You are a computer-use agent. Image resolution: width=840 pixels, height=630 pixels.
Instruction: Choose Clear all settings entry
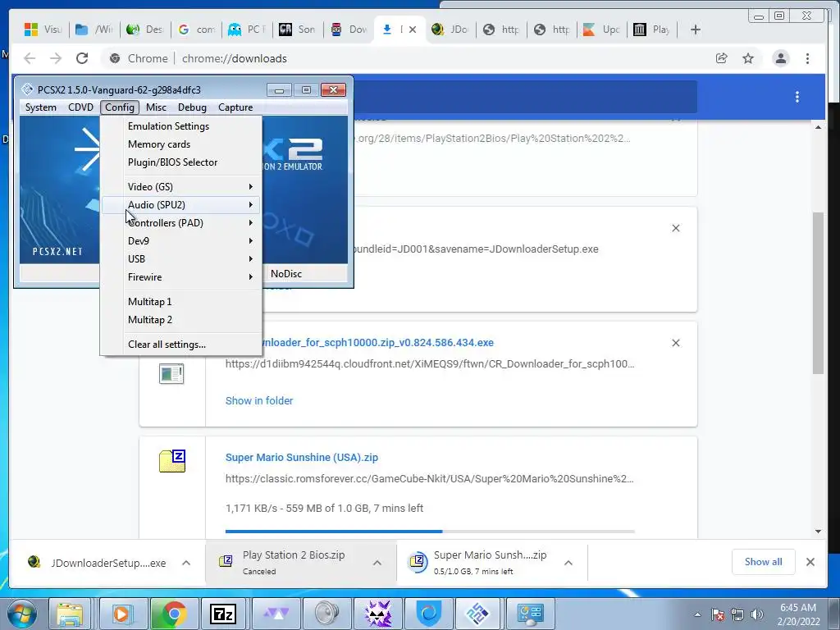(181, 345)
